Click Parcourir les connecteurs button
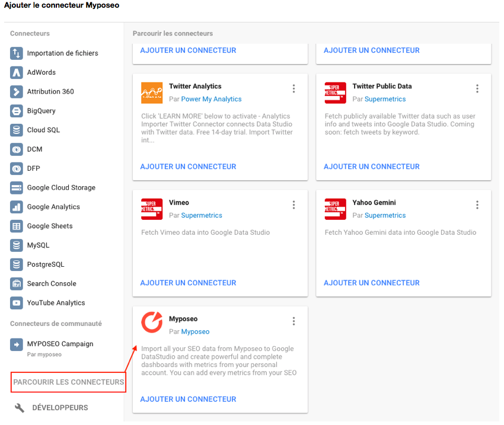This screenshot has width=504, height=425. [x=68, y=382]
